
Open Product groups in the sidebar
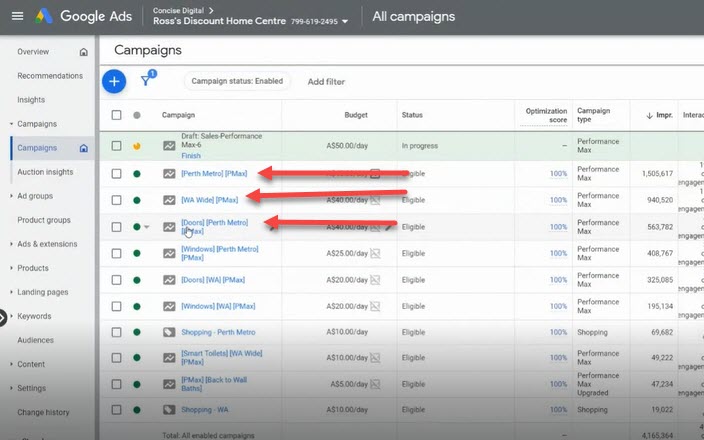point(44,220)
